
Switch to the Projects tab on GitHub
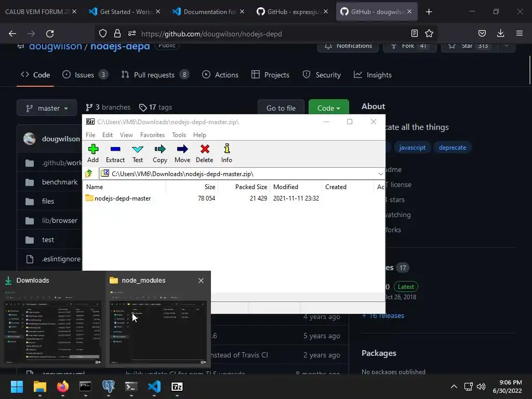[270, 75]
